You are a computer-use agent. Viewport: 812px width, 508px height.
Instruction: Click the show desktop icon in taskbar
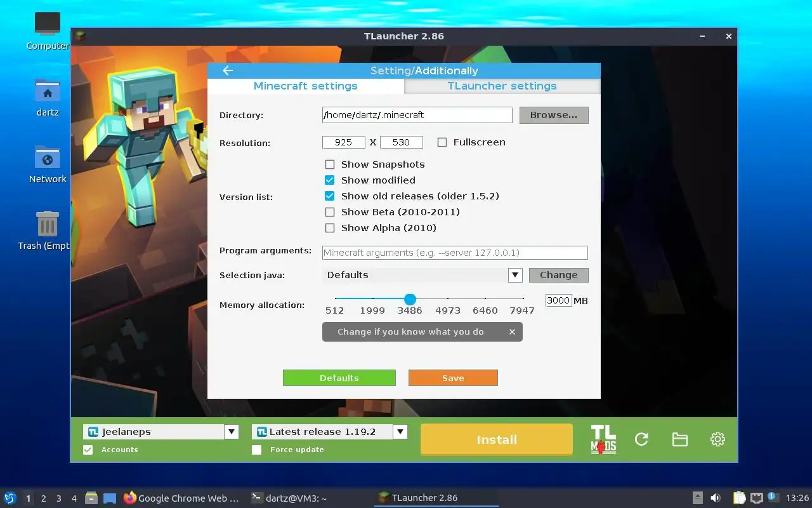coord(110,498)
